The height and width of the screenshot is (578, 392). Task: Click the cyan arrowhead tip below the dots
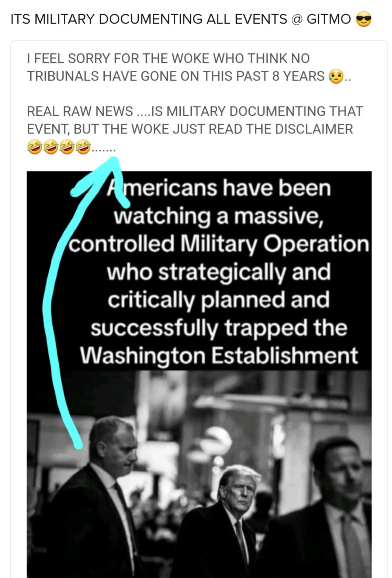pyautogui.click(x=114, y=160)
